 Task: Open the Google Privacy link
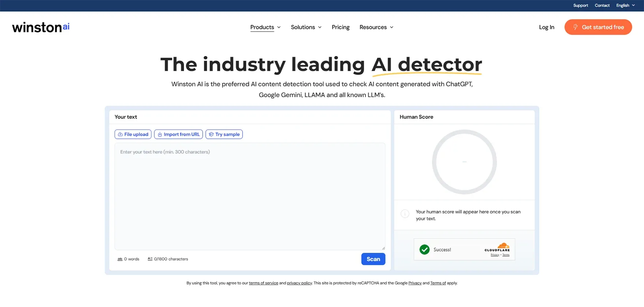[x=415, y=283]
